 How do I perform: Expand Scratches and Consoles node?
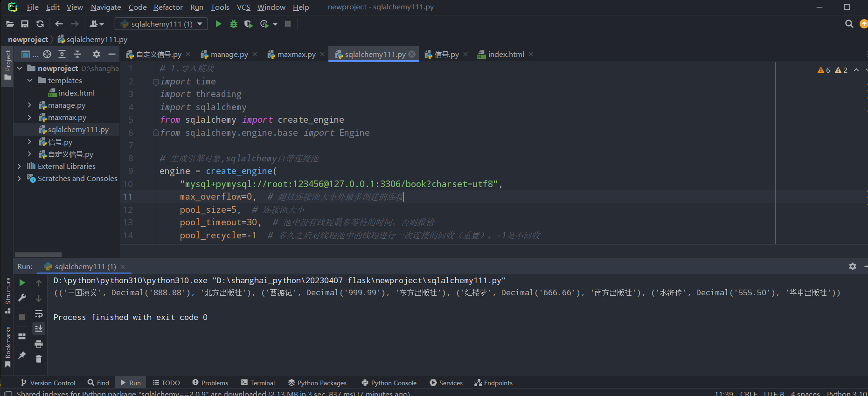click(19, 178)
